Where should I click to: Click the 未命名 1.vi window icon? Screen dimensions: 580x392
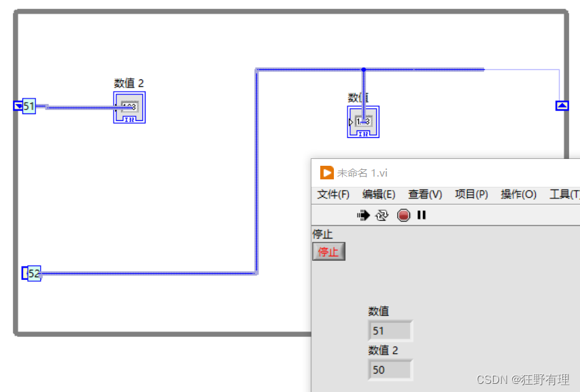click(x=326, y=173)
